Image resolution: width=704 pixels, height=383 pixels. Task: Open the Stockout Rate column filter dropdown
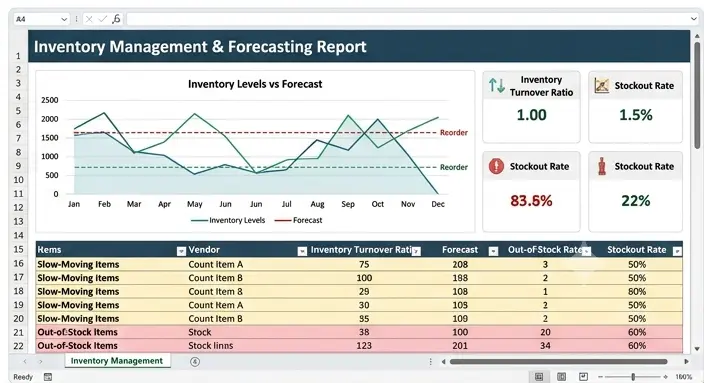click(x=677, y=251)
